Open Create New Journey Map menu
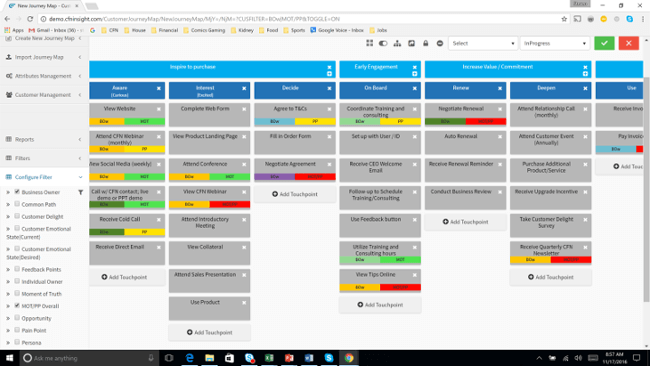This screenshot has width=650, height=366. pos(44,39)
